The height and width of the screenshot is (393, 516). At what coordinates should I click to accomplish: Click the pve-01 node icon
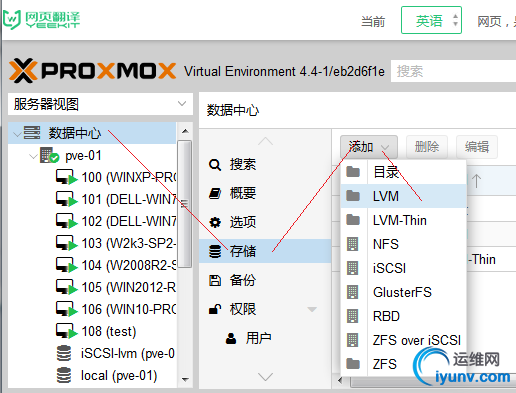pyautogui.click(x=49, y=155)
